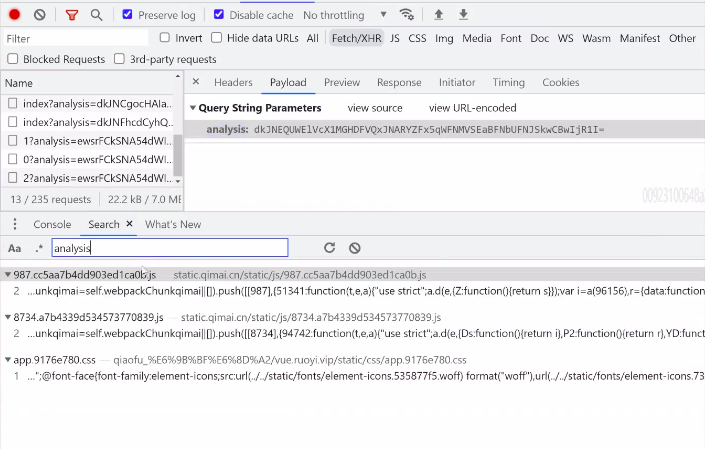Open network conditions wifi icon

406,14
